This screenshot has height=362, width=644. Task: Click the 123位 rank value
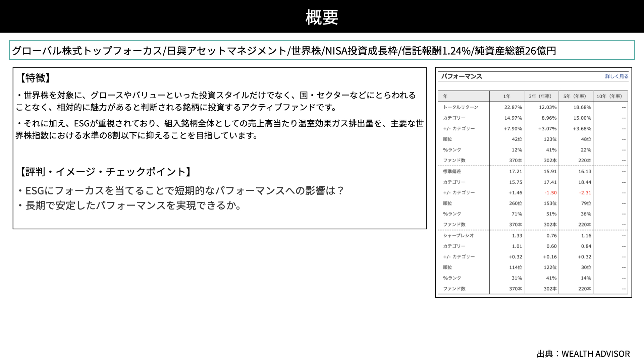[550, 139]
